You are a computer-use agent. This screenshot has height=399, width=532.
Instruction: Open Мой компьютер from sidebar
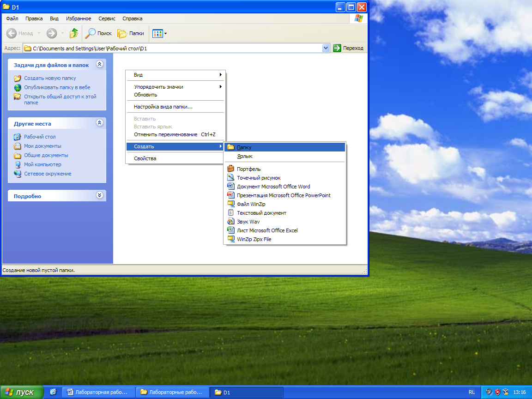(42, 164)
